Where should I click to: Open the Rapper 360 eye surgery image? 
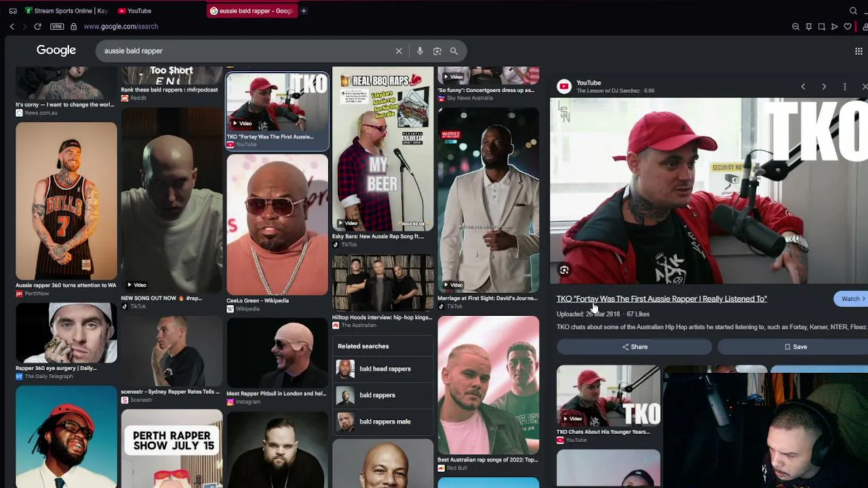tap(66, 333)
